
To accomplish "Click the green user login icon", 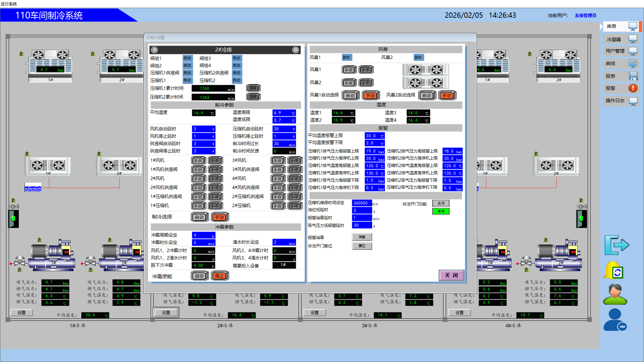I will point(614,295).
